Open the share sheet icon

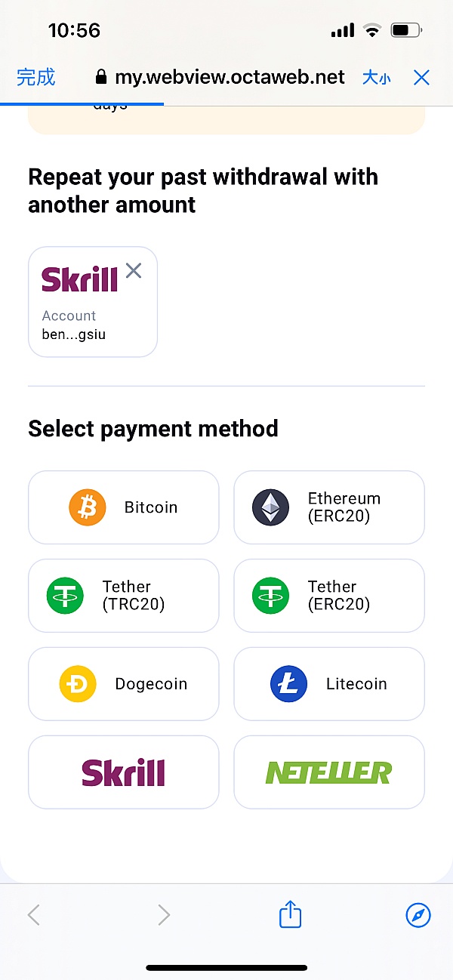(291, 915)
